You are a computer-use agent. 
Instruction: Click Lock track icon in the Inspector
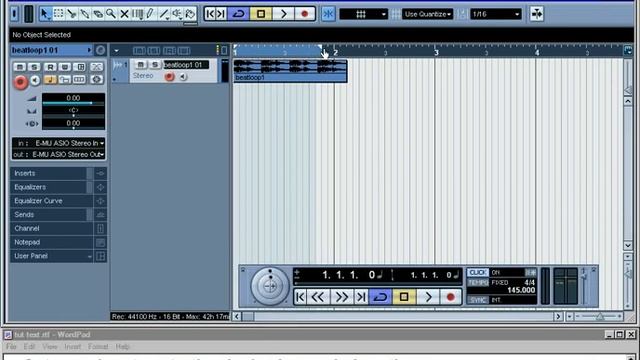65,80
